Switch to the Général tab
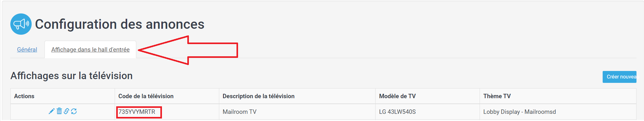This screenshot has width=644, height=121. [27, 49]
